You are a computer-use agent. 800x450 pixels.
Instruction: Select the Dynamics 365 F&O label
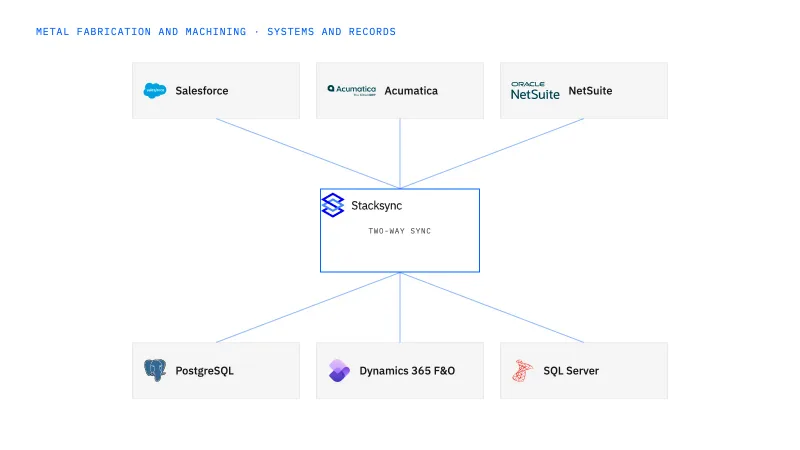coord(407,371)
